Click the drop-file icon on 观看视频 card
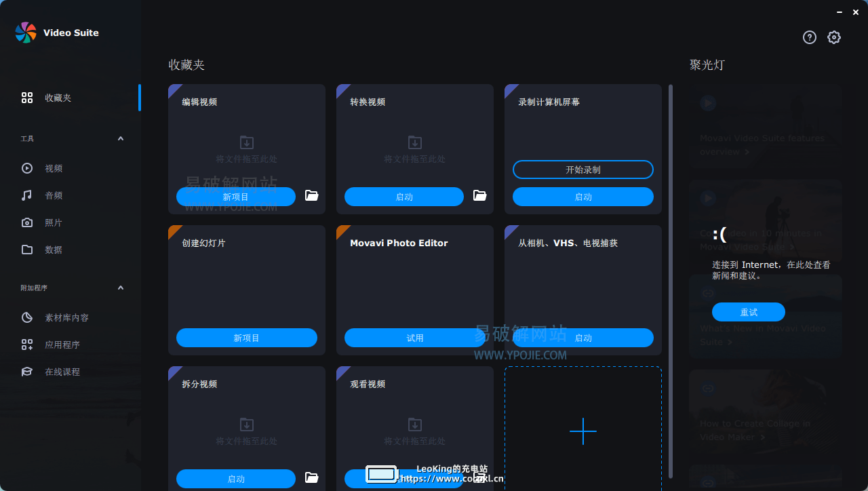This screenshot has width=868, height=491. pyautogui.click(x=415, y=425)
